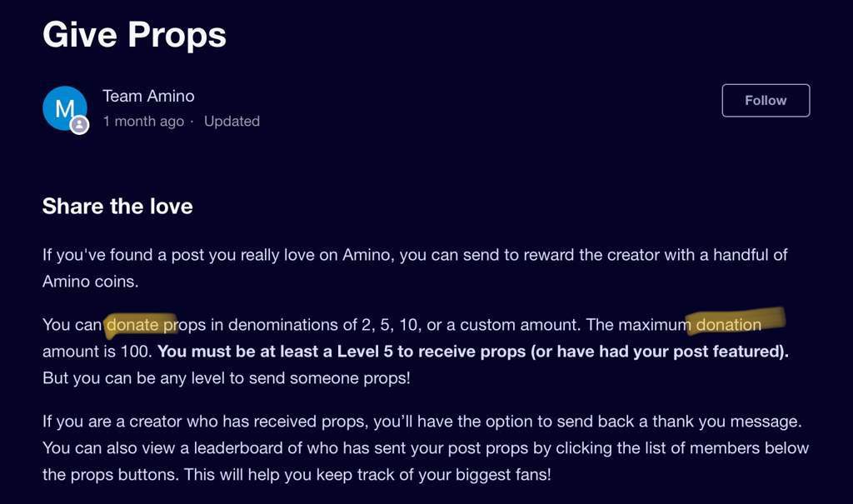Screen dimensions: 853x504
Task: Click the bold "Level 5 to receive props" sentence
Action: click(473, 352)
